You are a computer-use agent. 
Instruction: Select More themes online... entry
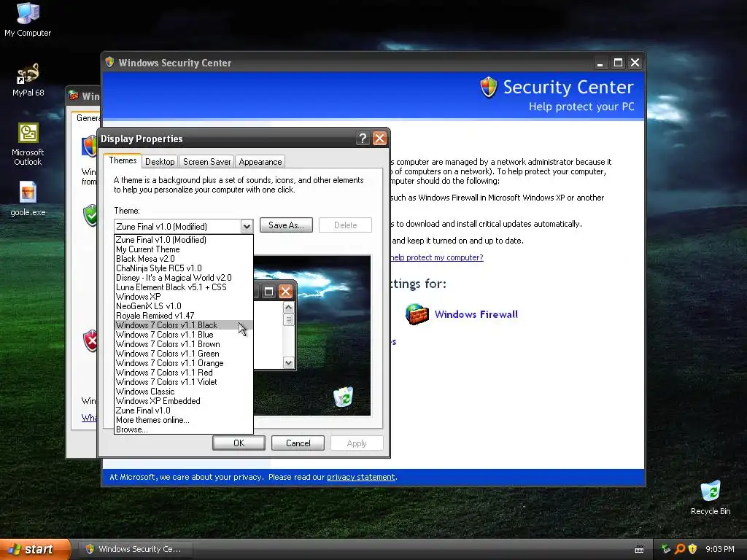(183, 420)
